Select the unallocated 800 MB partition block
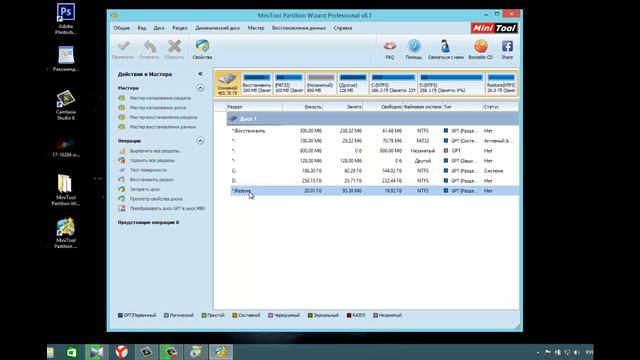This screenshot has height=360, width=640. [x=320, y=84]
